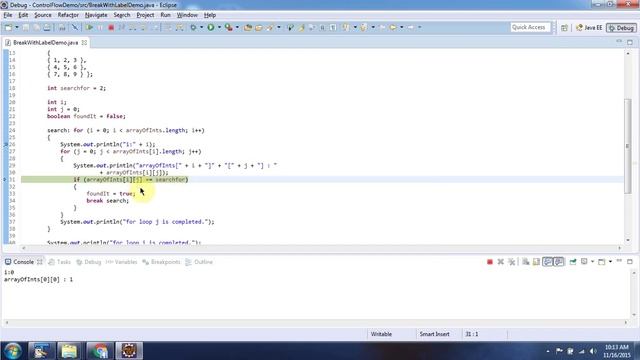Open the New dropdown arrow in the toolbar
Screen dimensions: 640x360
tap(17, 27)
